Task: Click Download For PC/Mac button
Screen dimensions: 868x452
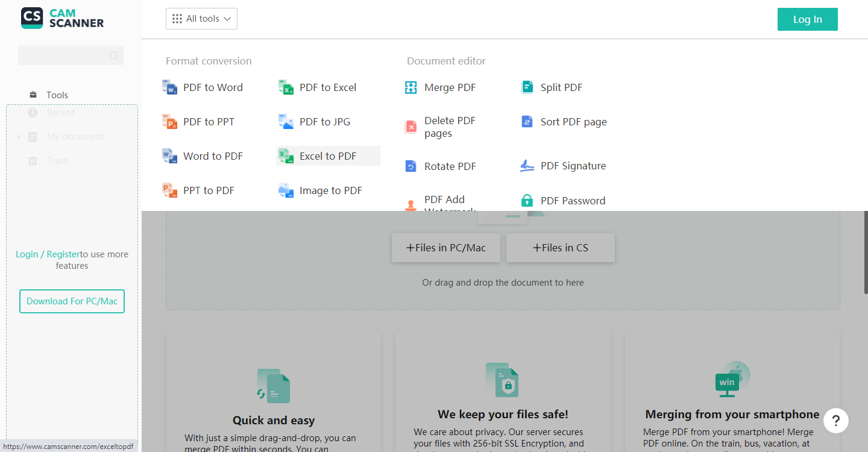Action: (72, 301)
